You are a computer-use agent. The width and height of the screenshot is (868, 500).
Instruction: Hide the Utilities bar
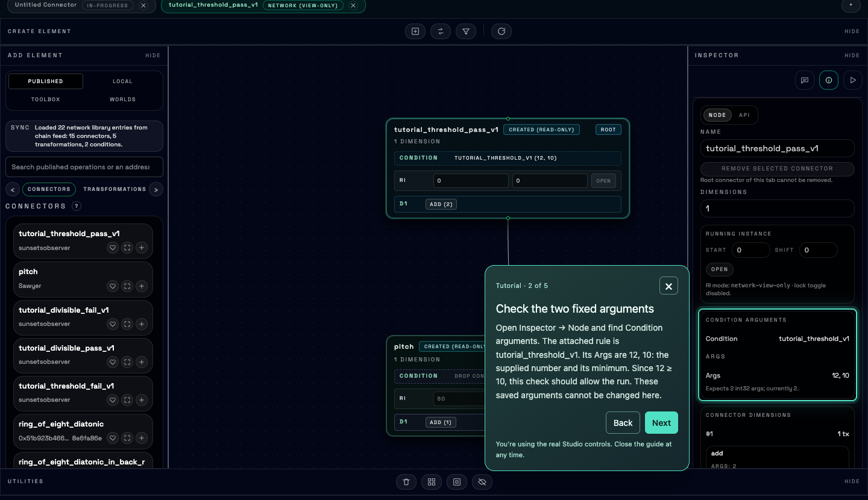pyautogui.click(x=852, y=481)
